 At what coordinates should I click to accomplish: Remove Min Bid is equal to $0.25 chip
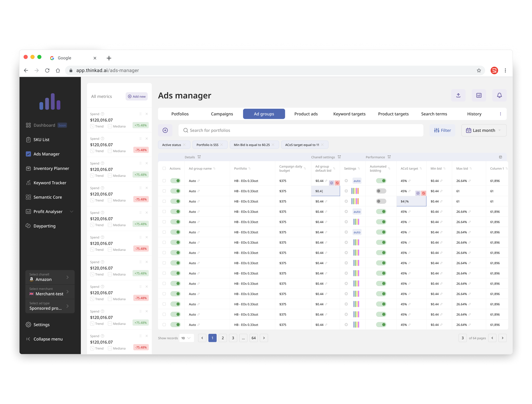[273, 145]
